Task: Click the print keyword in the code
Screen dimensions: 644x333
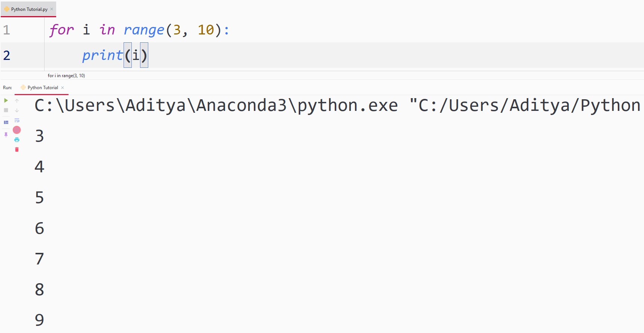Action: (102, 55)
